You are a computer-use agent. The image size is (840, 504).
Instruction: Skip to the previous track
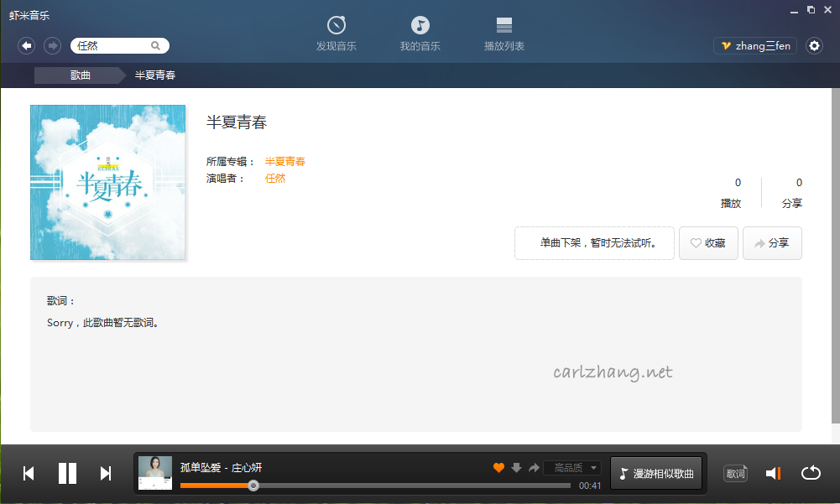pyautogui.click(x=29, y=474)
